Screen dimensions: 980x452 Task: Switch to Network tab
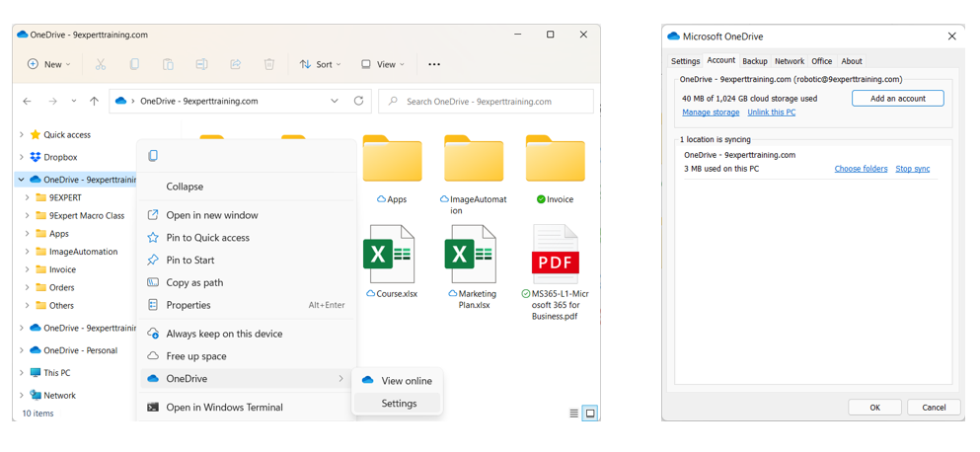[x=790, y=61]
